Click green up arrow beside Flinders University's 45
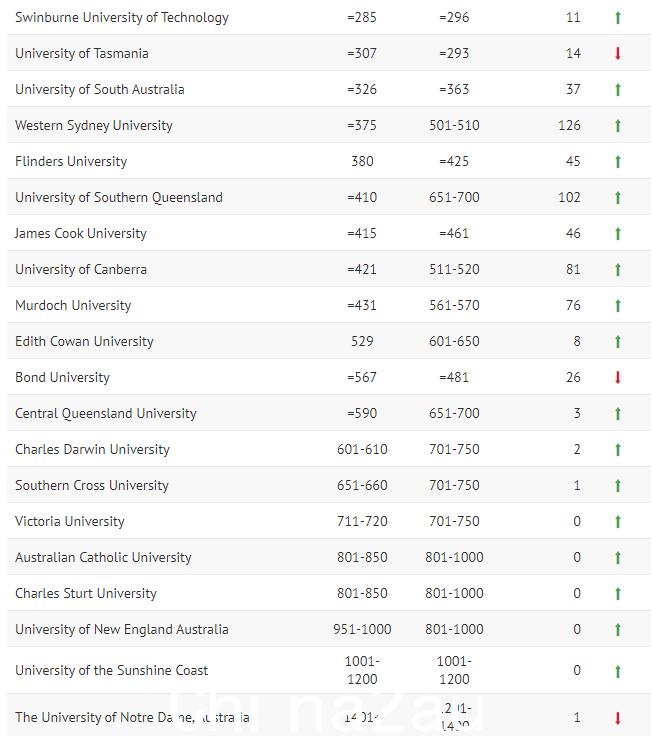Screen dimensions: 653x736 tap(618, 161)
